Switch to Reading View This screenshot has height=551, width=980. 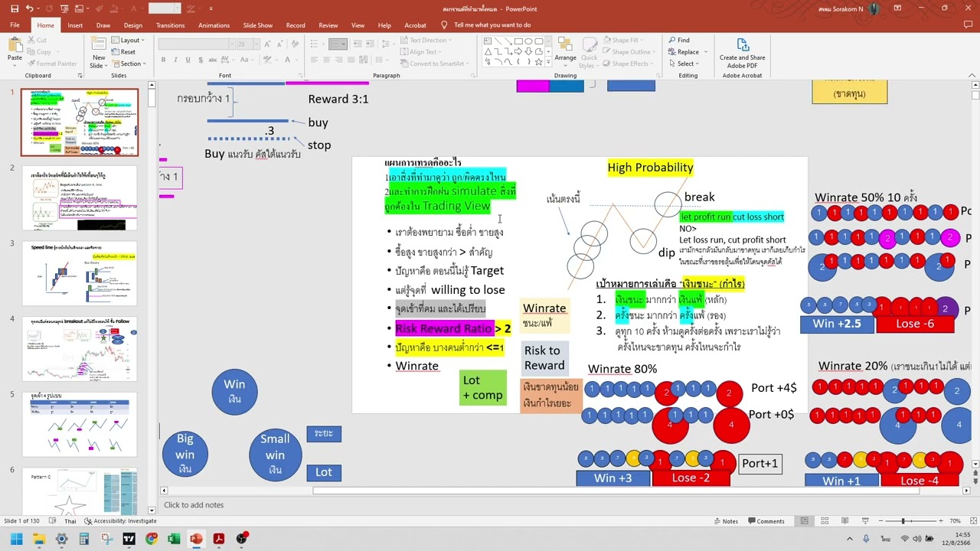pyautogui.click(x=844, y=521)
